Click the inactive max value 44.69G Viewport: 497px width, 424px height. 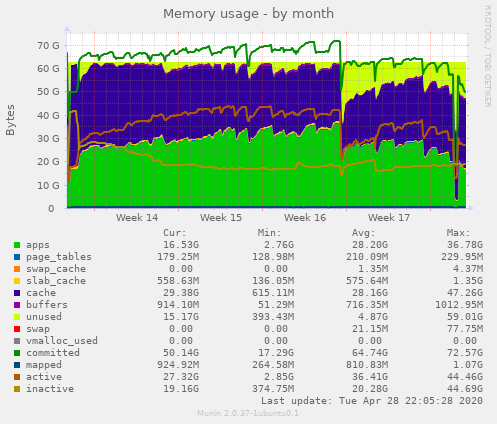click(465, 389)
